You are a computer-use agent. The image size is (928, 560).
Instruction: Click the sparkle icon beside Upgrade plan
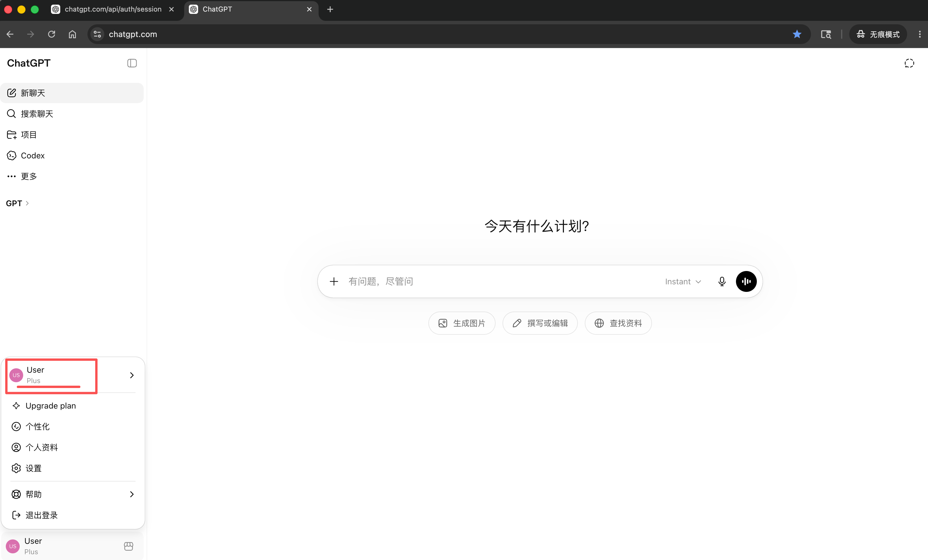point(16,406)
